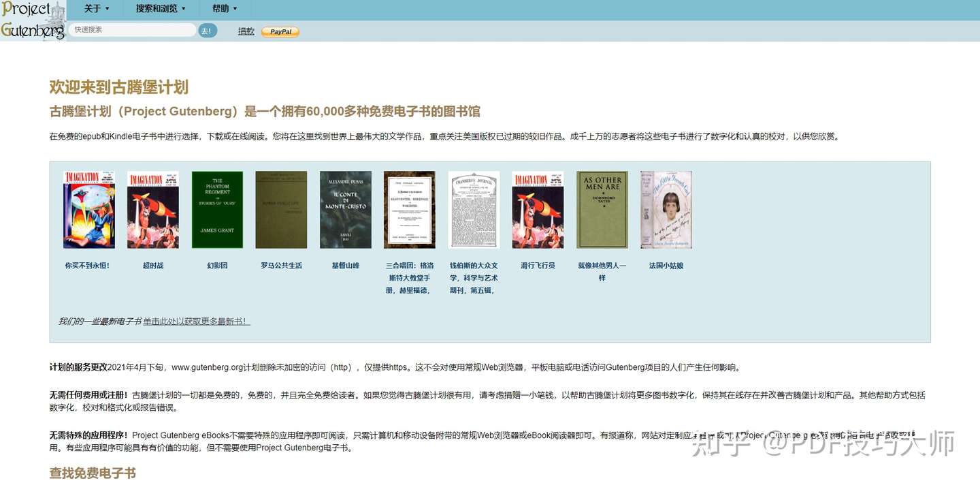Click the subtitle about 60,000多种免费电子书

click(x=265, y=112)
